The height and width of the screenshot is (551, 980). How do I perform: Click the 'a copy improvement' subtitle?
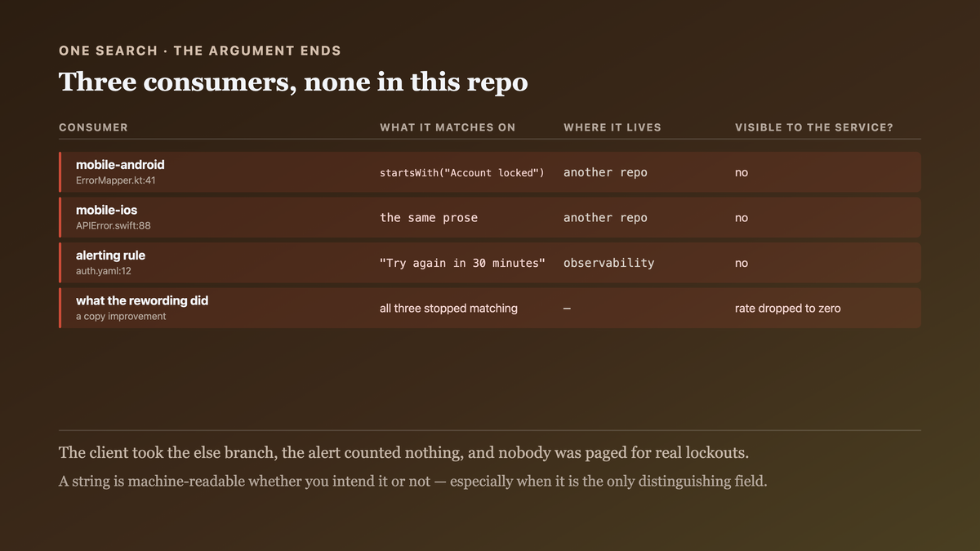point(121,317)
